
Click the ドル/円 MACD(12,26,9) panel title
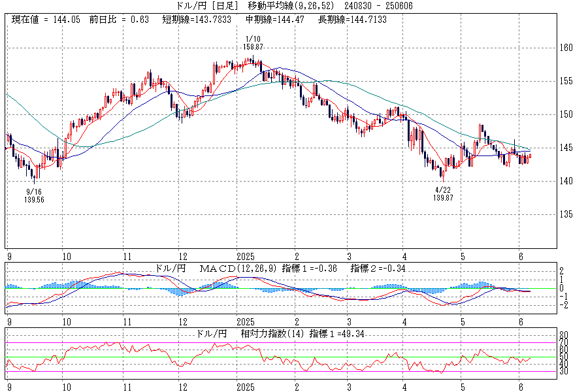click(x=216, y=269)
